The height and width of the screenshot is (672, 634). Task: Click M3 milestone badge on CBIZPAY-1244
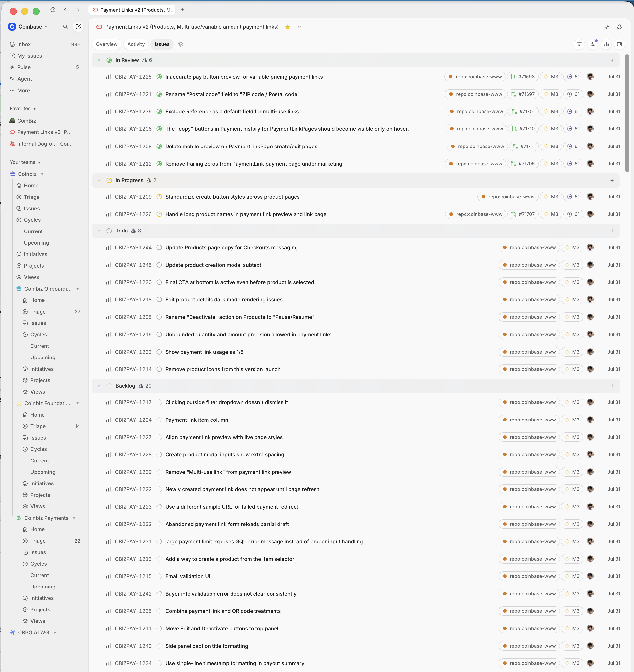pyautogui.click(x=572, y=248)
